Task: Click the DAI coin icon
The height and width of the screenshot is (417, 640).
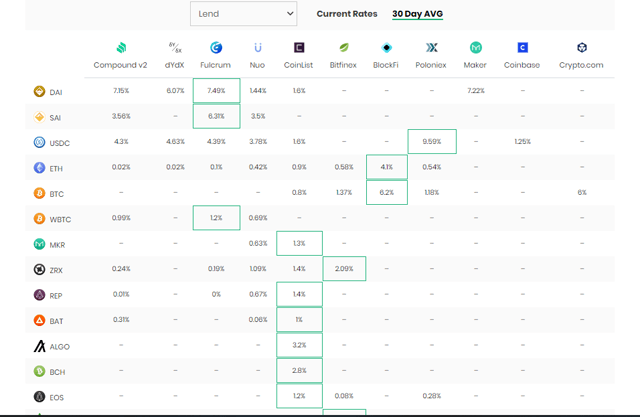Action: tap(39, 91)
